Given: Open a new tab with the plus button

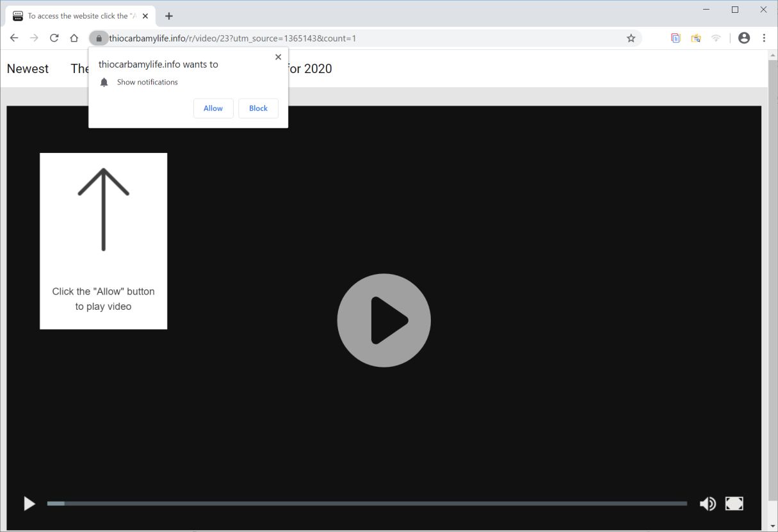Looking at the screenshot, I should [169, 16].
